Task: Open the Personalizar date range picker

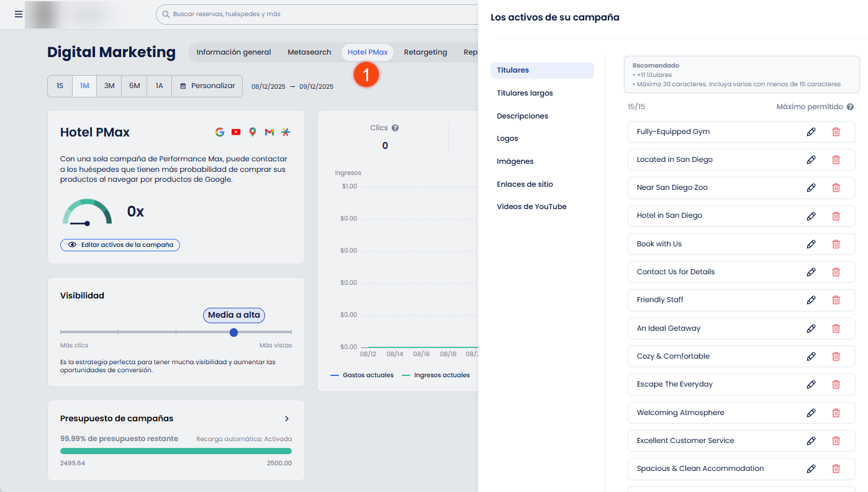Action: point(207,86)
